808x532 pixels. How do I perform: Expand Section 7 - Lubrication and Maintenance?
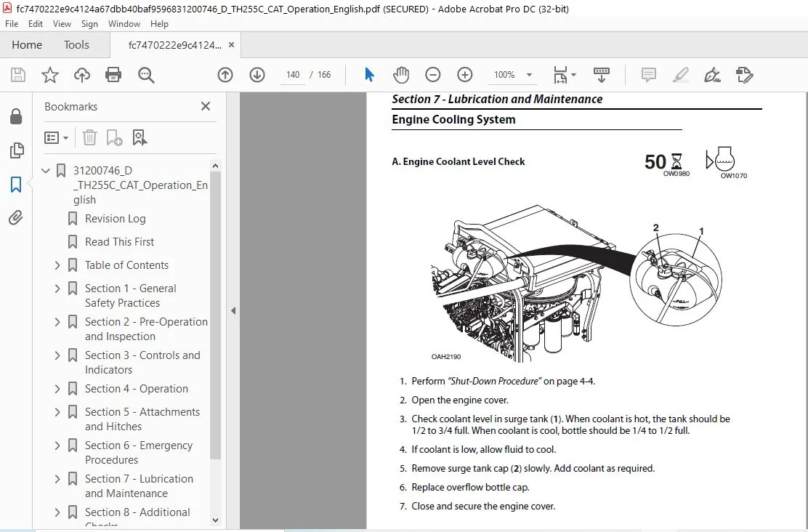pos(57,479)
